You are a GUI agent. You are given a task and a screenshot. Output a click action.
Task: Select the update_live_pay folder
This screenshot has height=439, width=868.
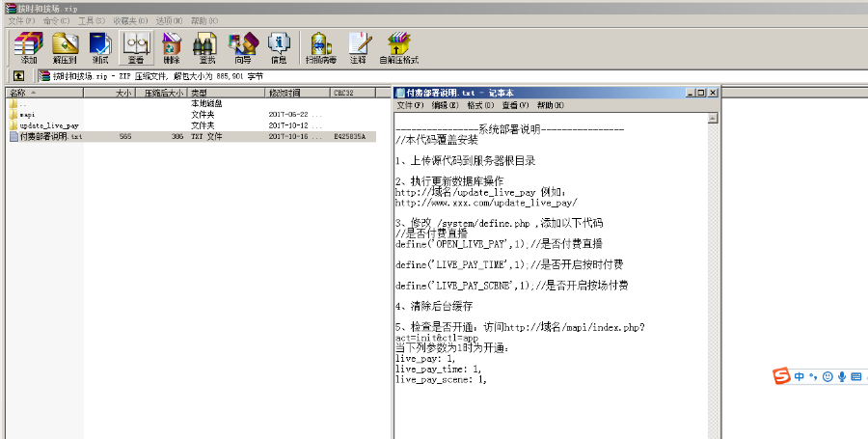pyautogui.click(x=191, y=125)
